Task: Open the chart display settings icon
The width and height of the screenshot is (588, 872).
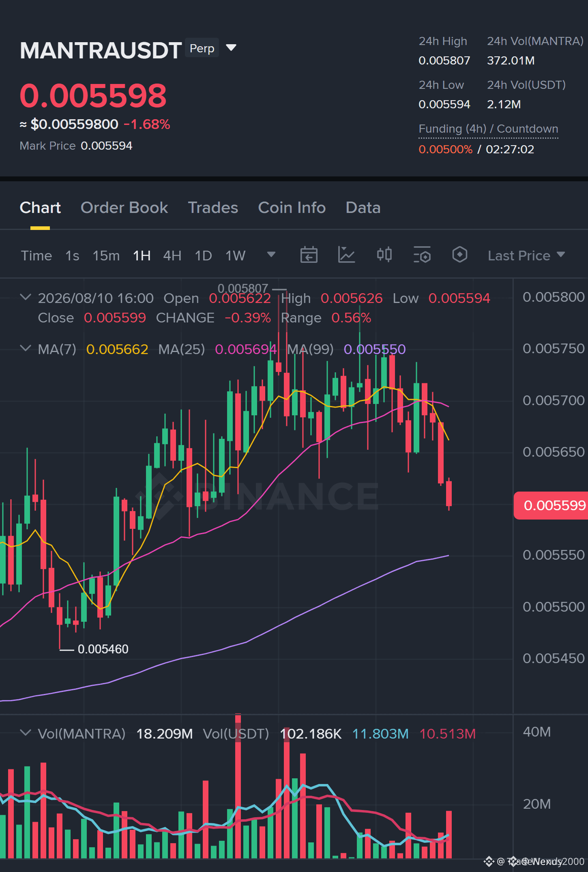Action: coord(422,255)
